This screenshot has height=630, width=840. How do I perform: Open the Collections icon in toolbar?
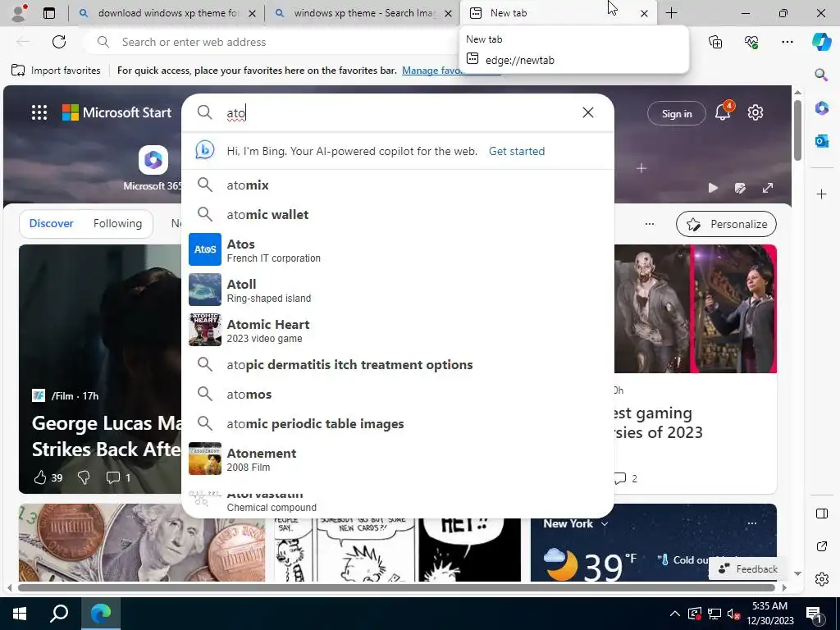tap(715, 42)
